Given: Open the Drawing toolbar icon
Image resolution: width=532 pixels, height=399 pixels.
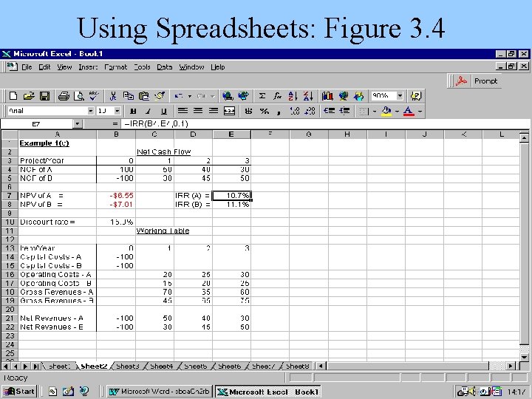Looking at the screenshot, I should point(358,96).
